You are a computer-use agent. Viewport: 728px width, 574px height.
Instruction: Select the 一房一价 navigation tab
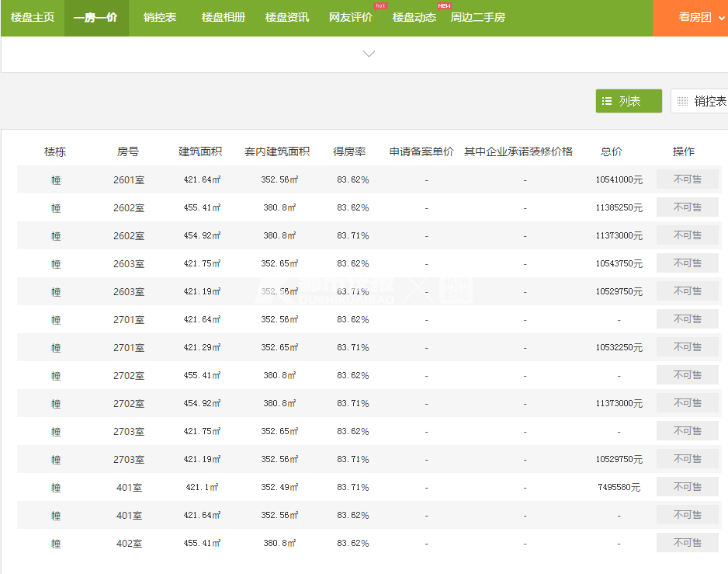96,18
